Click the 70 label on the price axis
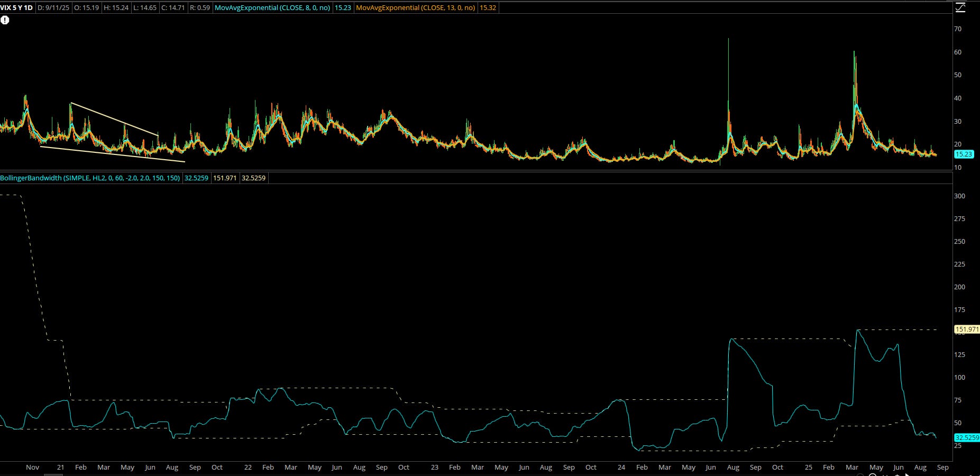 click(958, 29)
